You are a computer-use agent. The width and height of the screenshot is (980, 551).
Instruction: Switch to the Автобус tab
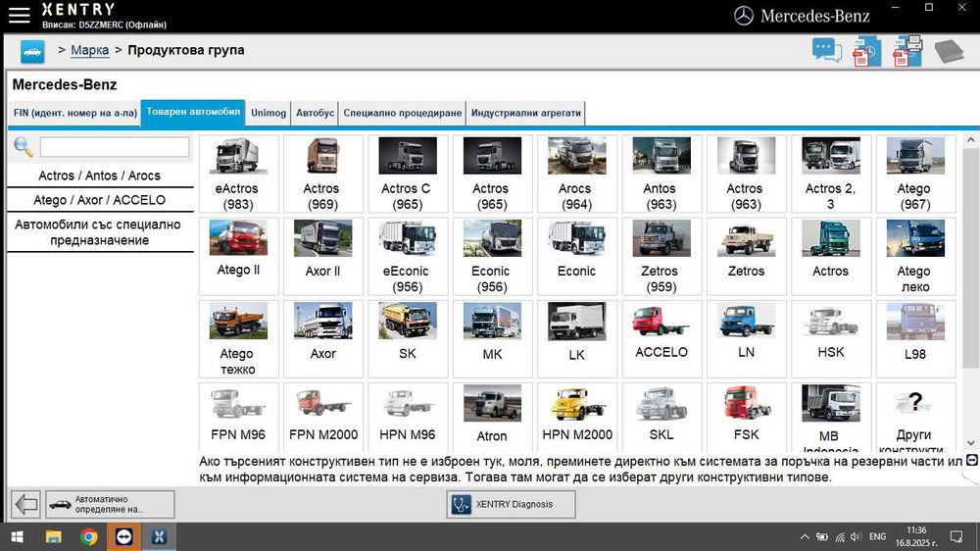(316, 113)
